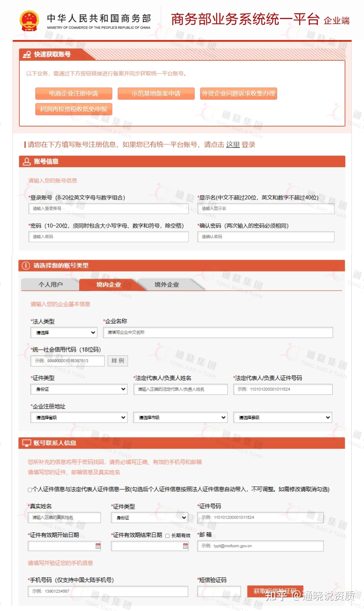Click the 请输入您的企业基本信息 hint text
This screenshot has width=364, height=611.
pos(60,304)
